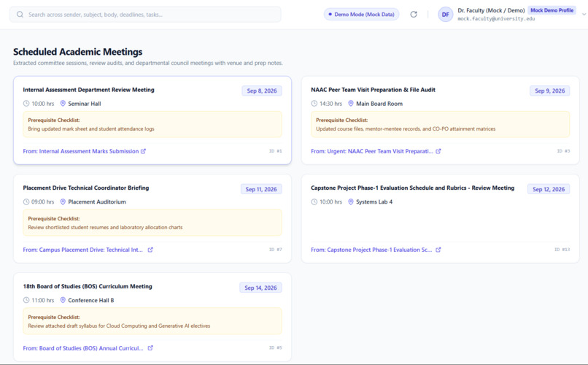Viewport: 588px width, 365px height.
Task: Expand the profile dropdown chevron
Action: (584, 15)
